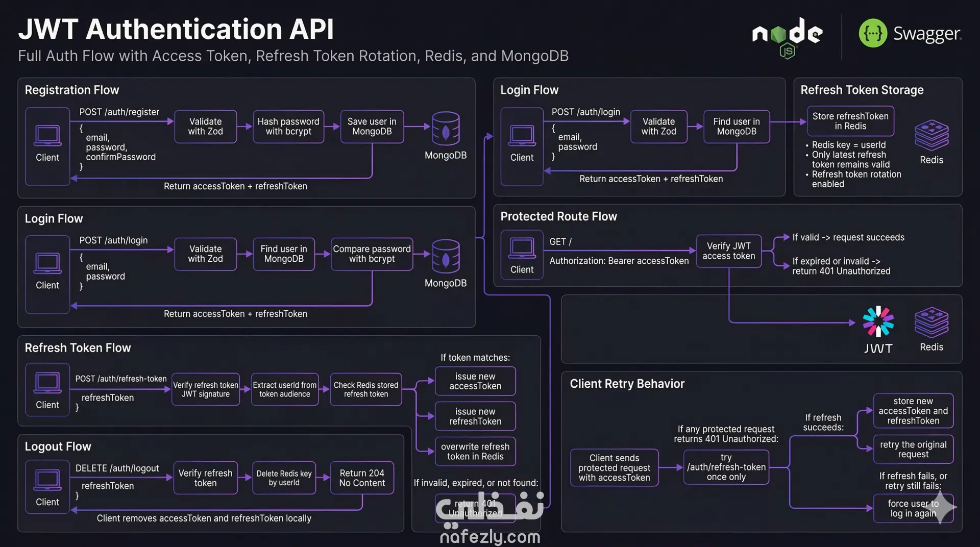Select the 'If token matches:' label
Viewport: 980px width, 547px height.
475,358
